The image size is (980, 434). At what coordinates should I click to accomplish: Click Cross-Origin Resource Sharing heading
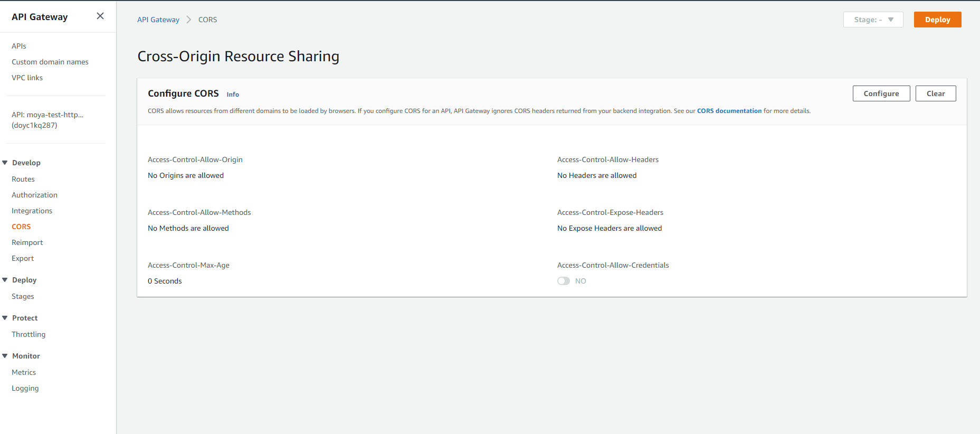pyautogui.click(x=239, y=56)
